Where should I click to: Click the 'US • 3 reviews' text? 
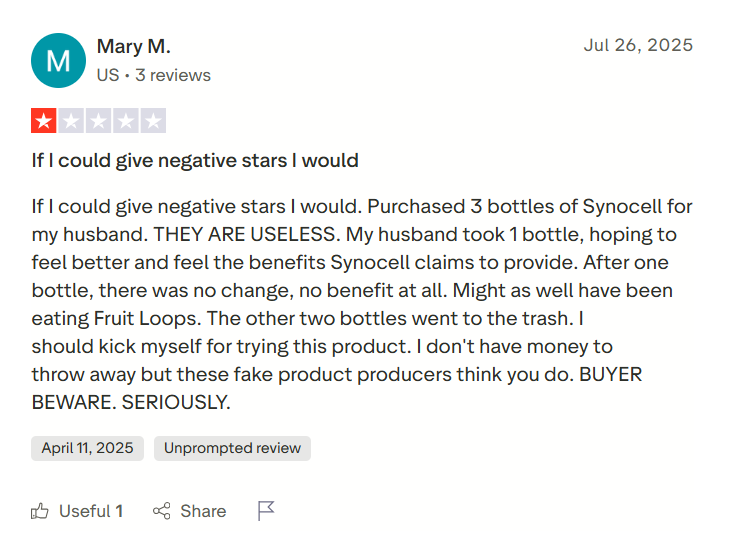[x=153, y=75]
